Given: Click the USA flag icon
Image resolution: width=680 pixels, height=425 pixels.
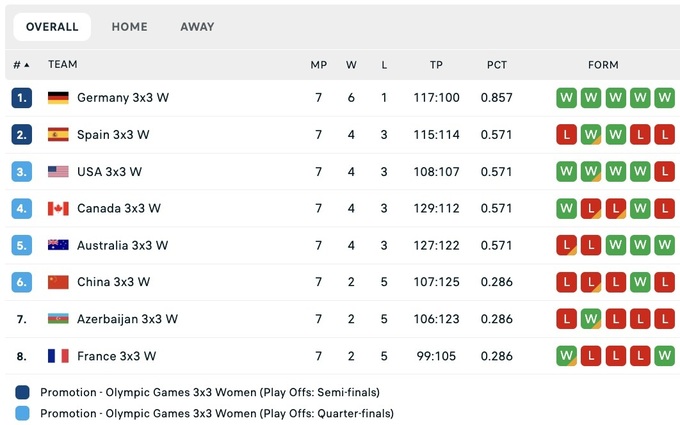Looking at the screenshot, I should coord(58,172).
